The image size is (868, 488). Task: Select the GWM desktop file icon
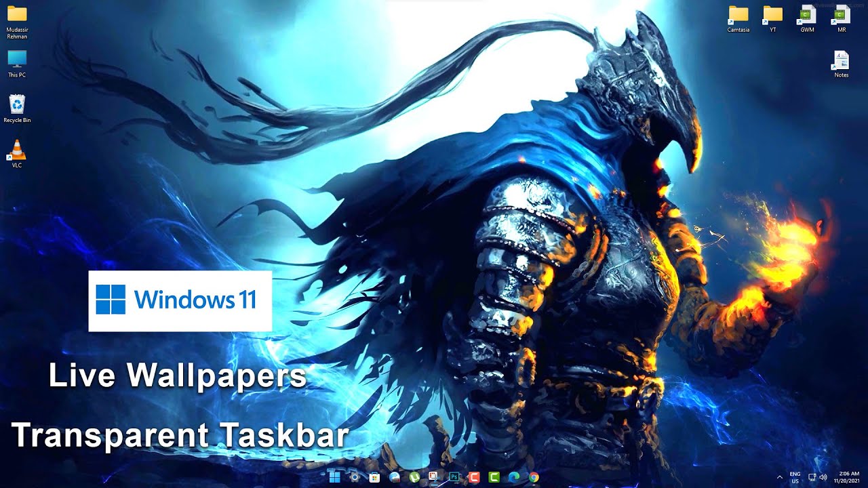tap(807, 19)
